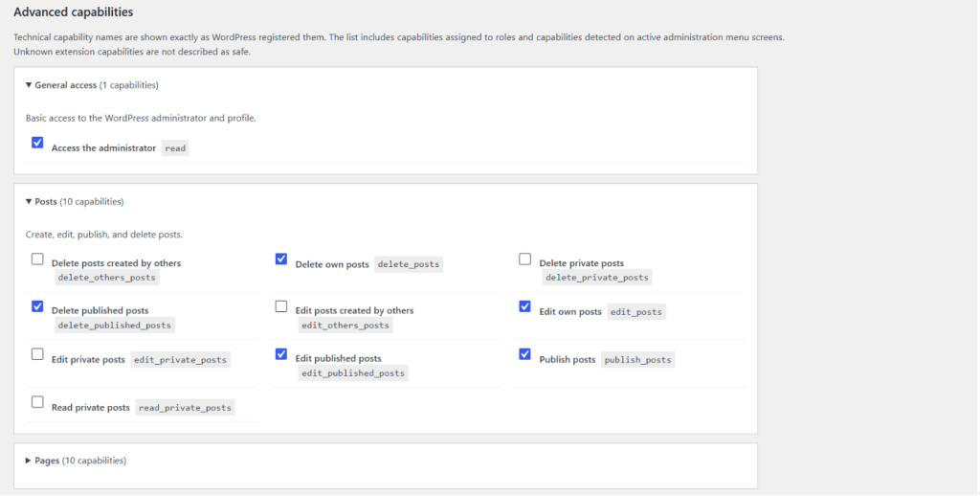Disable the Edit published posts capability
Viewport: 980px width, 496px height.
click(x=281, y=354)
